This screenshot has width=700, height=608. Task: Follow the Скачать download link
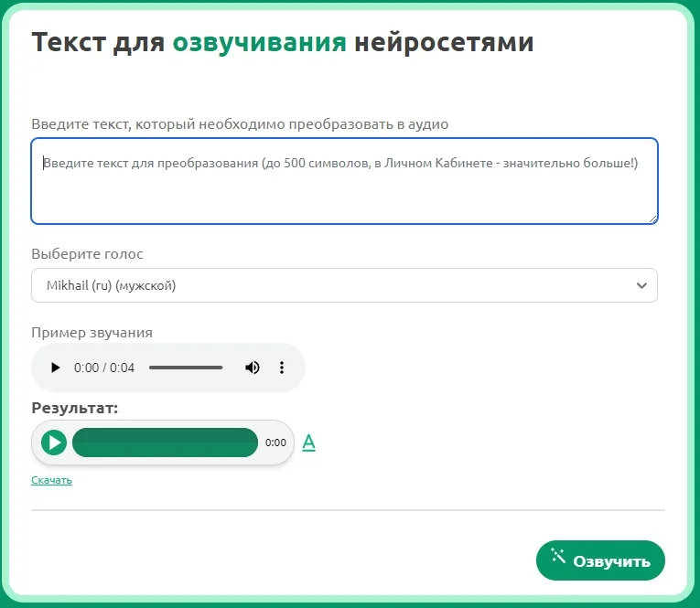[51, 480]
